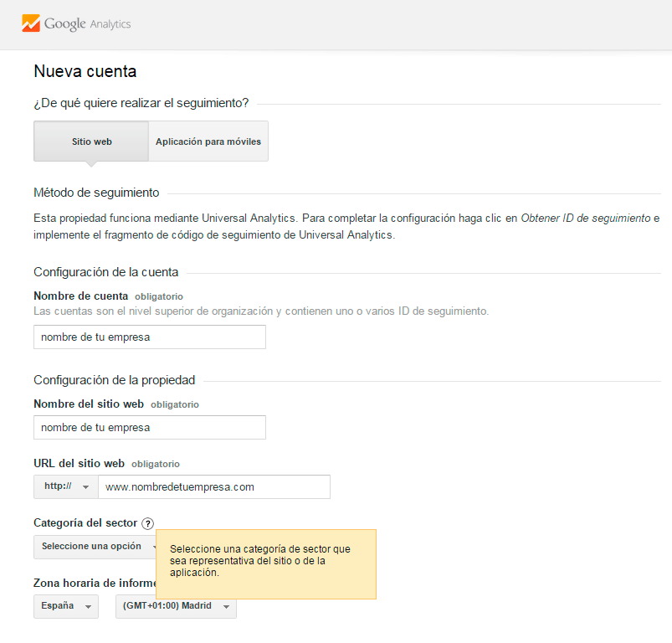Switch to Aplicación para móviles tab
672x643 pixels.
click(208, 141)
